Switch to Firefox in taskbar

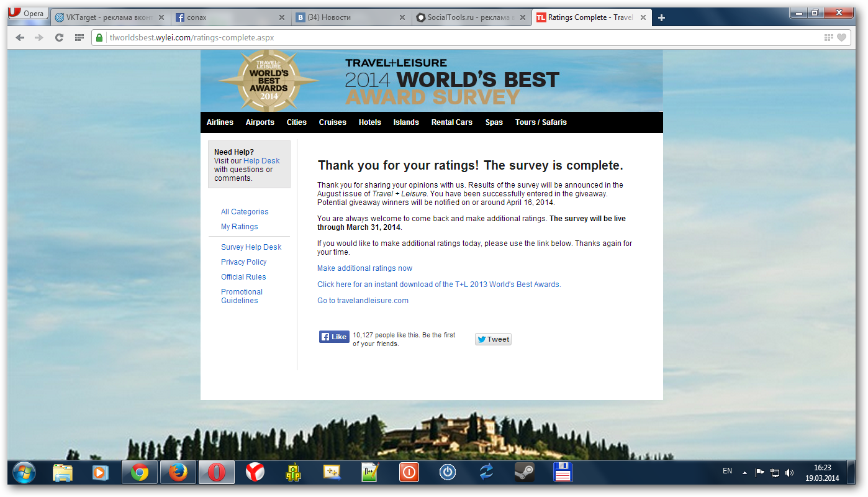click(x=178, y=473)
